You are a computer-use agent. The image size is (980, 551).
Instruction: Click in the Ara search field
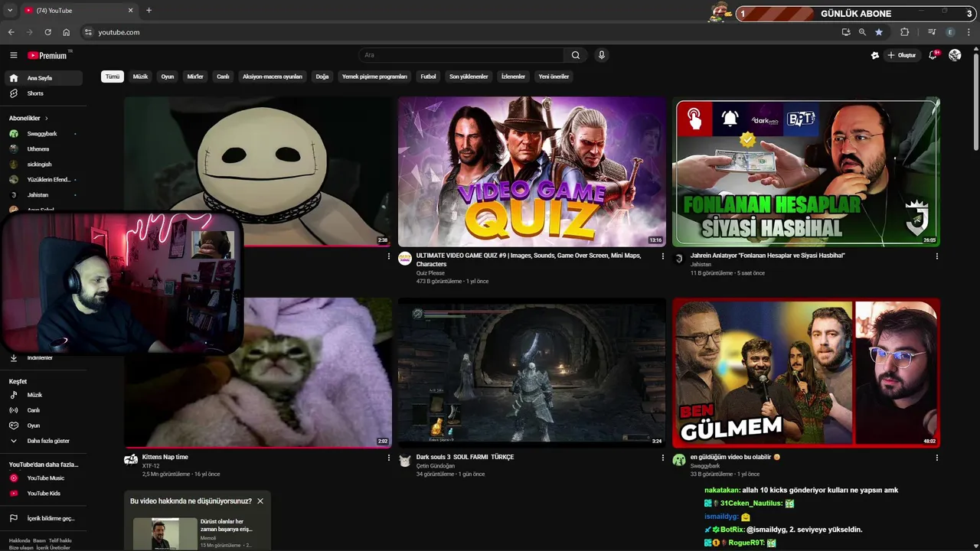tap(462, 55)
